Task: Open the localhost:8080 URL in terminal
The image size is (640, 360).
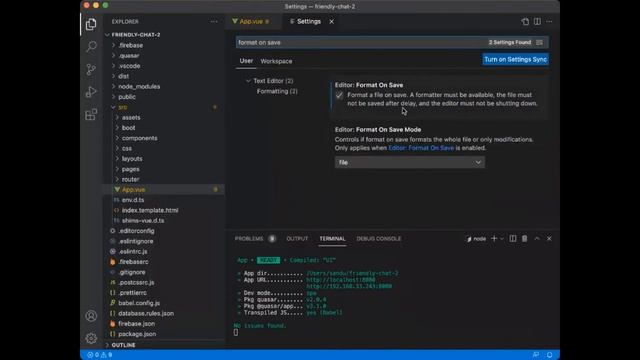Action: click(x=341, y=280)
